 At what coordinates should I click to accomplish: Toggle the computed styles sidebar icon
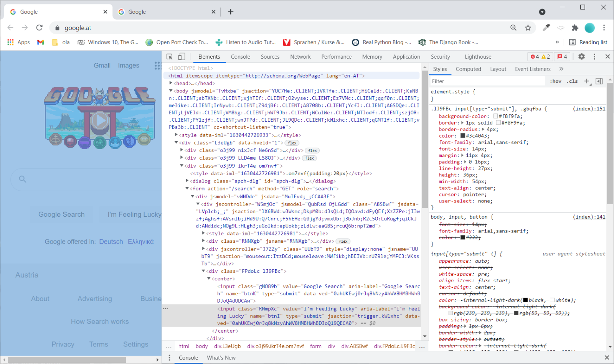[x=599, y=81]
